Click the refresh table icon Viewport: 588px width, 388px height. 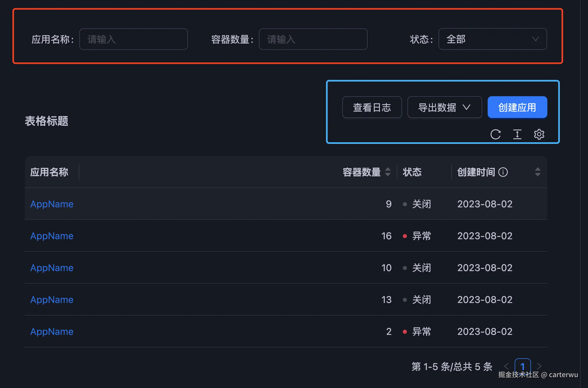pyautogui.click(x=495, y=134)
